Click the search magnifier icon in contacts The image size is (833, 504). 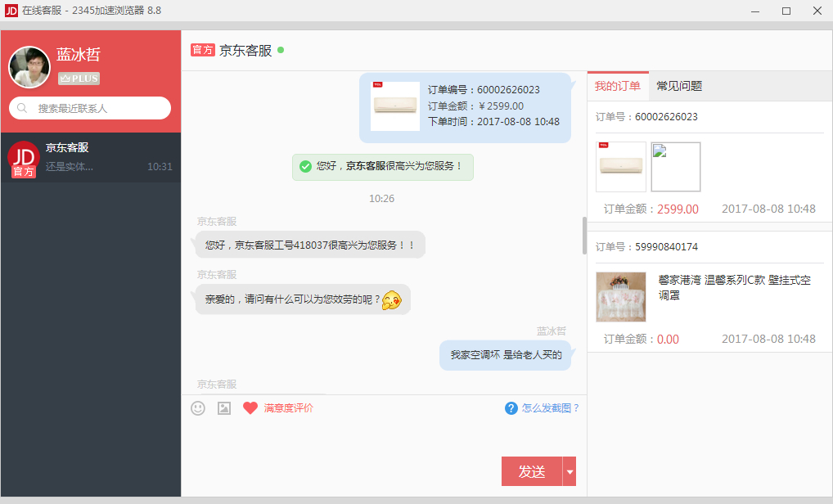pos(22,108)
